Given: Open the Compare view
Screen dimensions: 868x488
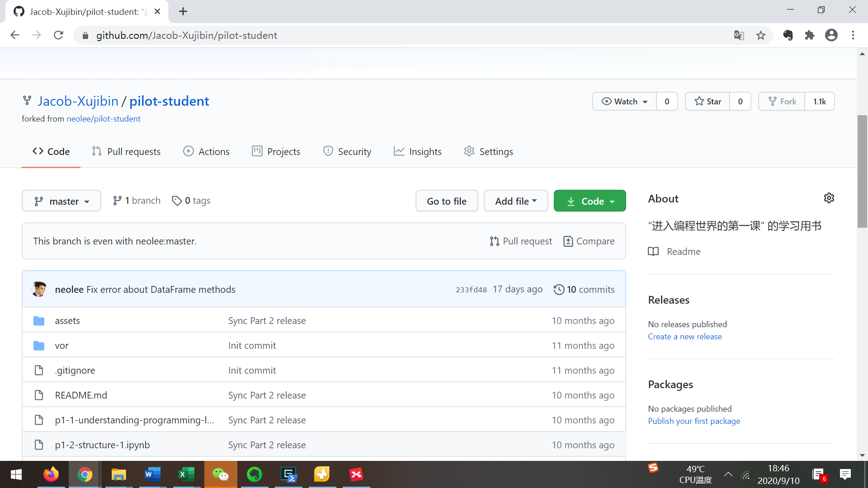Looking at the screenshot, I should [x=589, y=241].
